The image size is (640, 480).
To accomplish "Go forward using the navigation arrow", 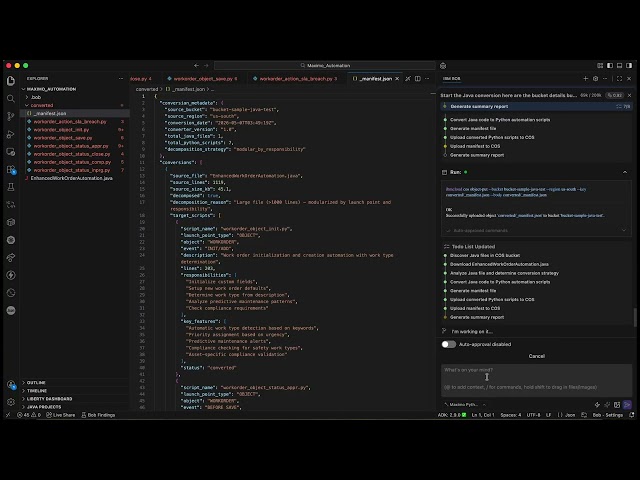I will [x=206, y=65].
